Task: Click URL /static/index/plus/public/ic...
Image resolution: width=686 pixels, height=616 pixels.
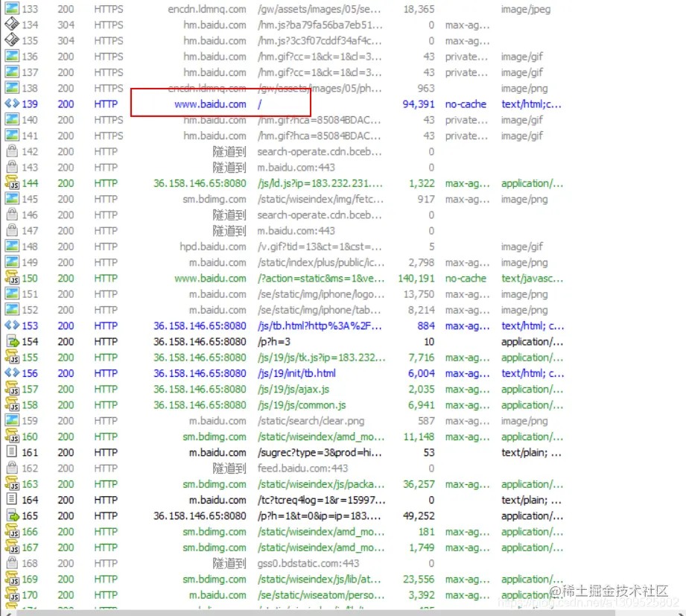Action: 321,262
